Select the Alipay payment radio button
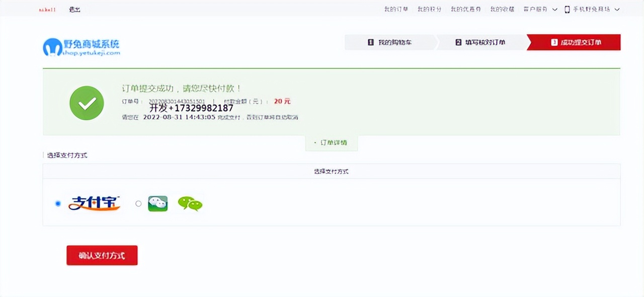This screenshot has height=297, width=644. (x=58, y=203)
